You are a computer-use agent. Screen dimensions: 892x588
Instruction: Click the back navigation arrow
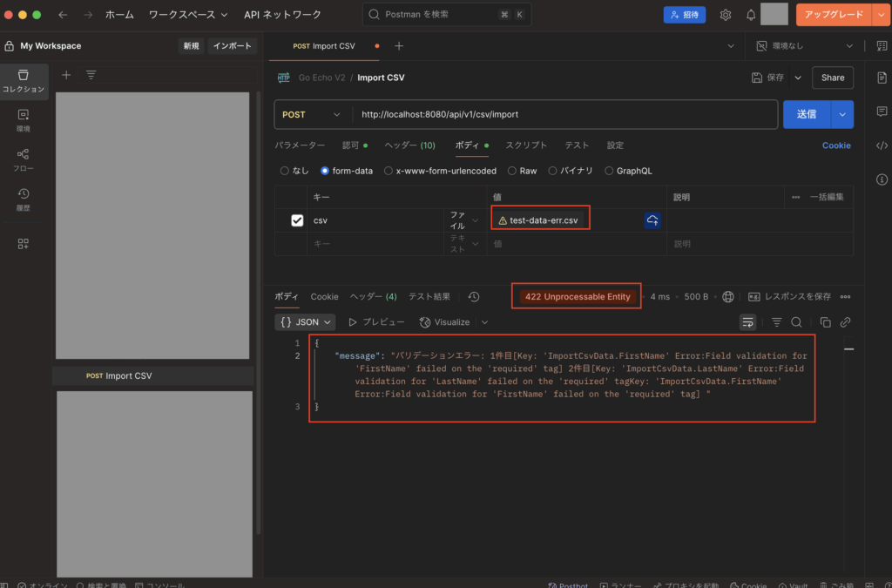63,15
